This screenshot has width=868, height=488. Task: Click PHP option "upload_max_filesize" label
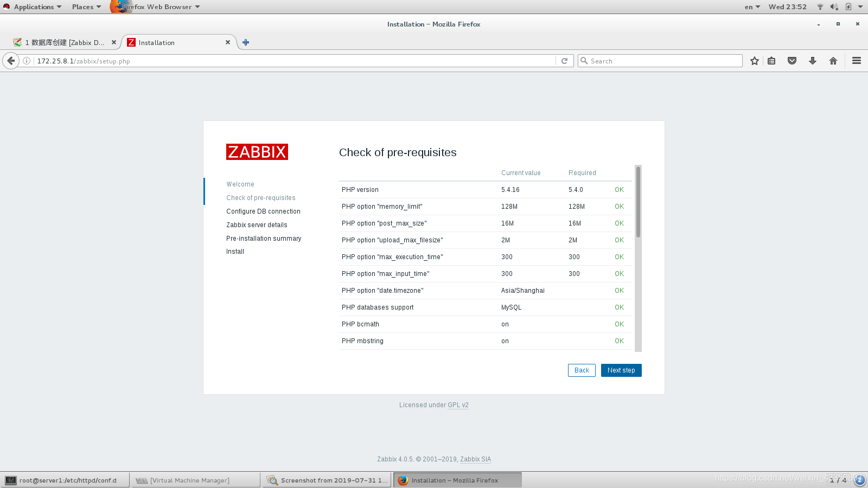tap(392, 240)
